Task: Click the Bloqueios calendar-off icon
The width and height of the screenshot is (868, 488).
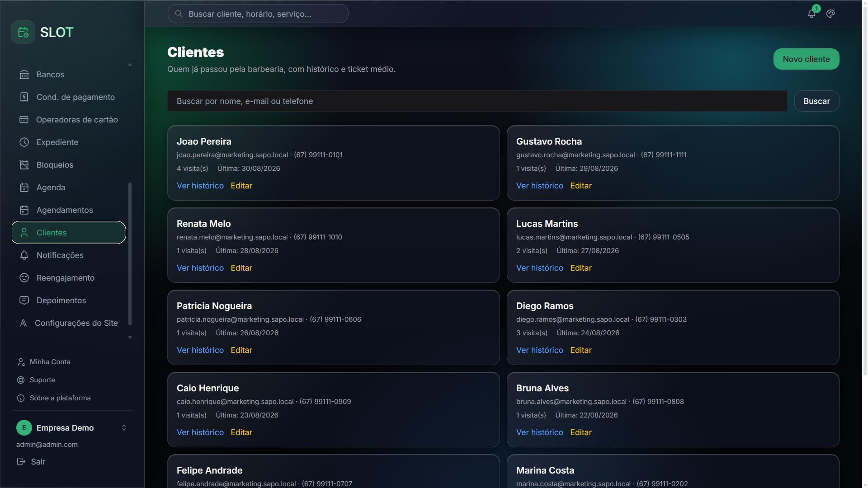Action: point(24,165)
